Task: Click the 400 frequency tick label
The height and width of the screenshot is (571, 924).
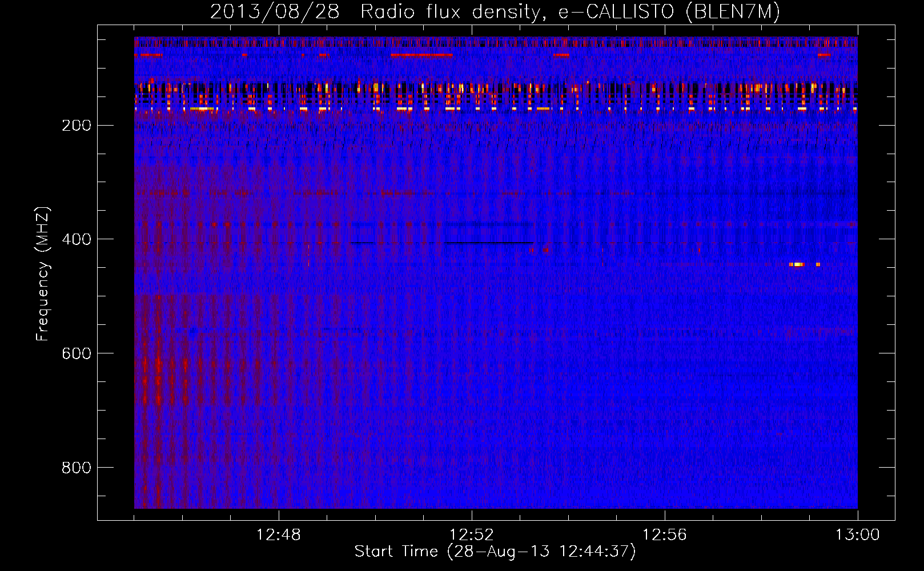Action: click(x=77, y=239)
